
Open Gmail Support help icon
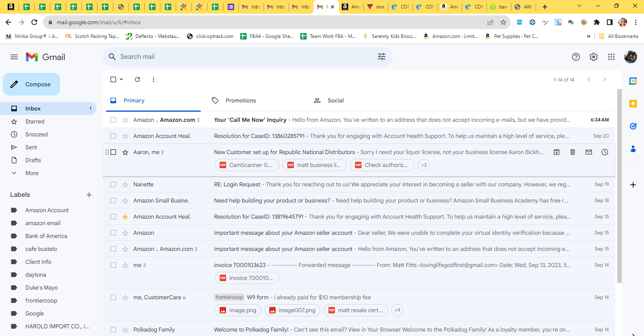576,57
